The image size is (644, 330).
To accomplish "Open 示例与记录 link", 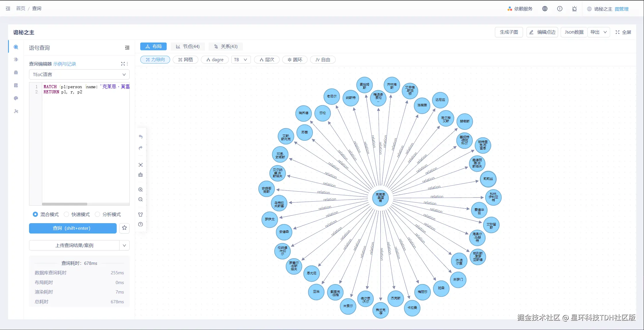I will click(x=65, y=64).
